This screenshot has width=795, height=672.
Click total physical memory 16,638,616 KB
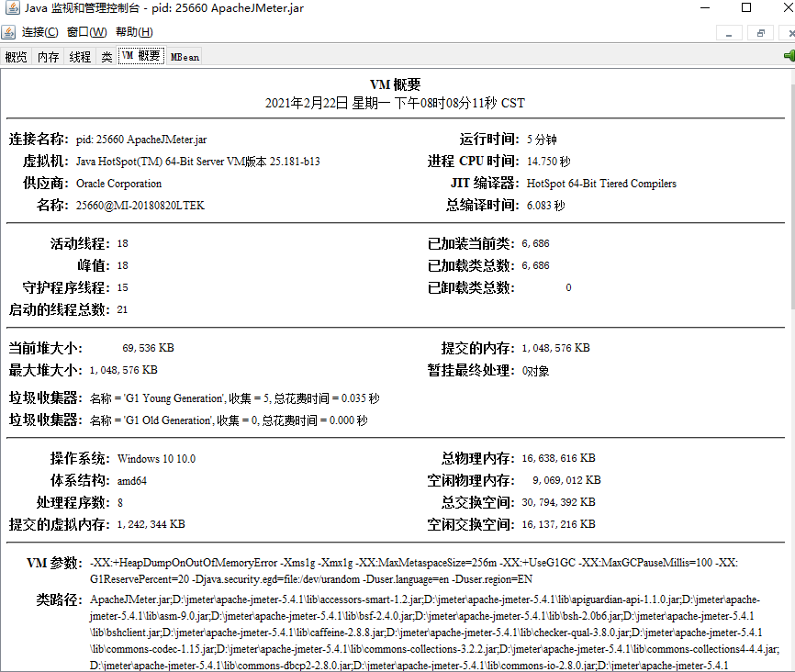(x=559, y=458)
